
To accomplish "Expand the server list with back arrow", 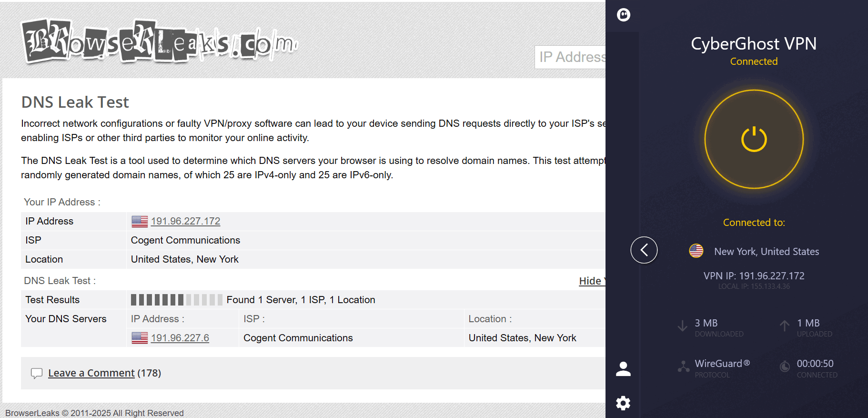I will (644, 250).
